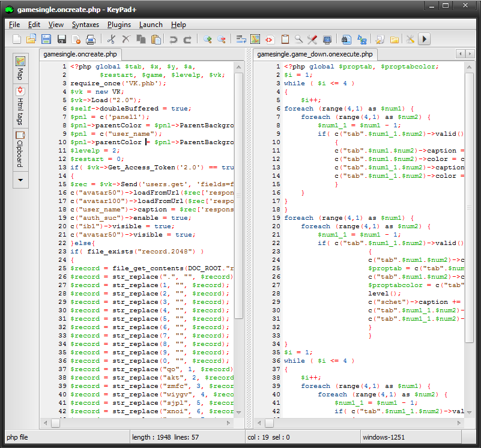Click the binoculars Find icon
The height and width of the screenshot is (448, 481).
346,40
